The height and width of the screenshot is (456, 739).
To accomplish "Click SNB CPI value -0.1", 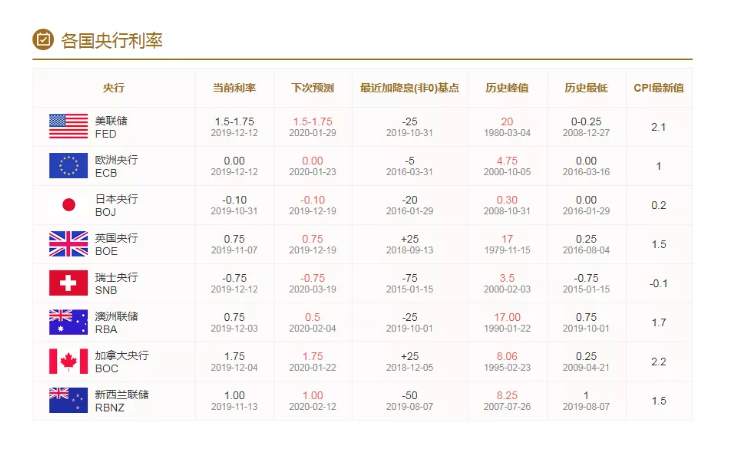I will point(658,283).
